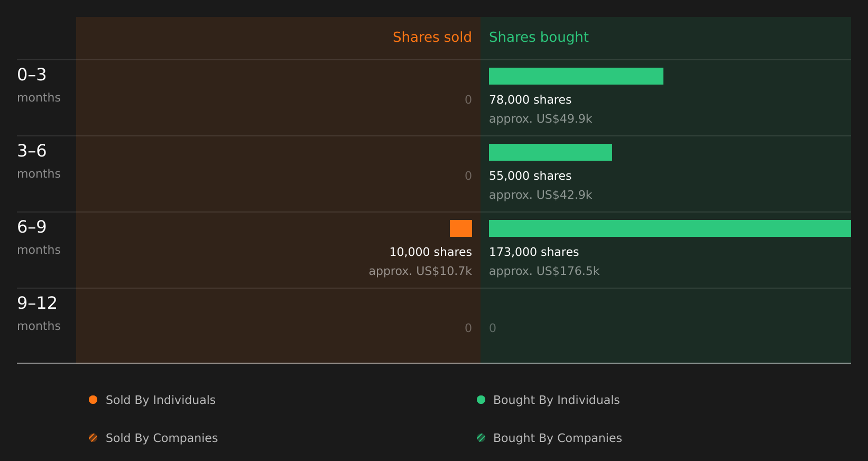
Task: Toggle the Sold By Individuals legend label
Action: tap(161, 400)
